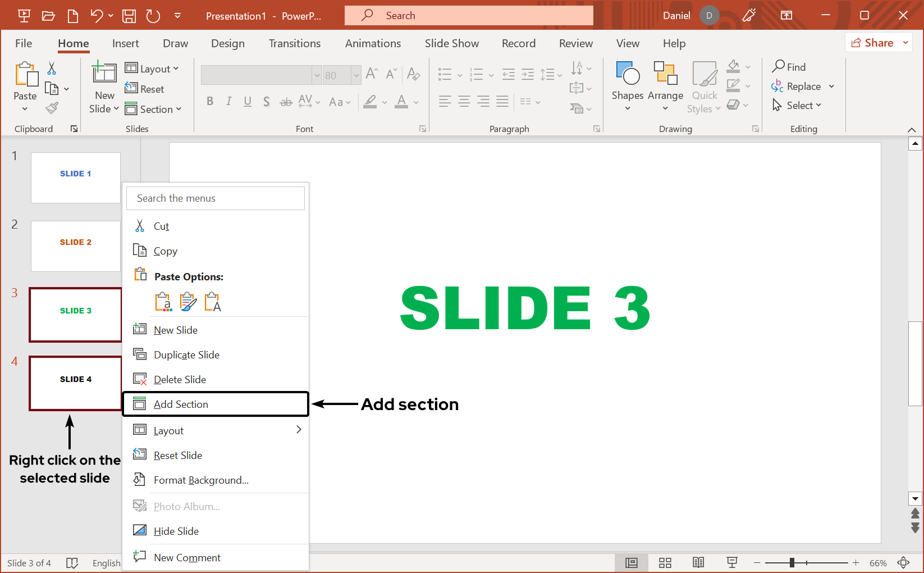Open Reading View from the status bar

click(698, 563)
